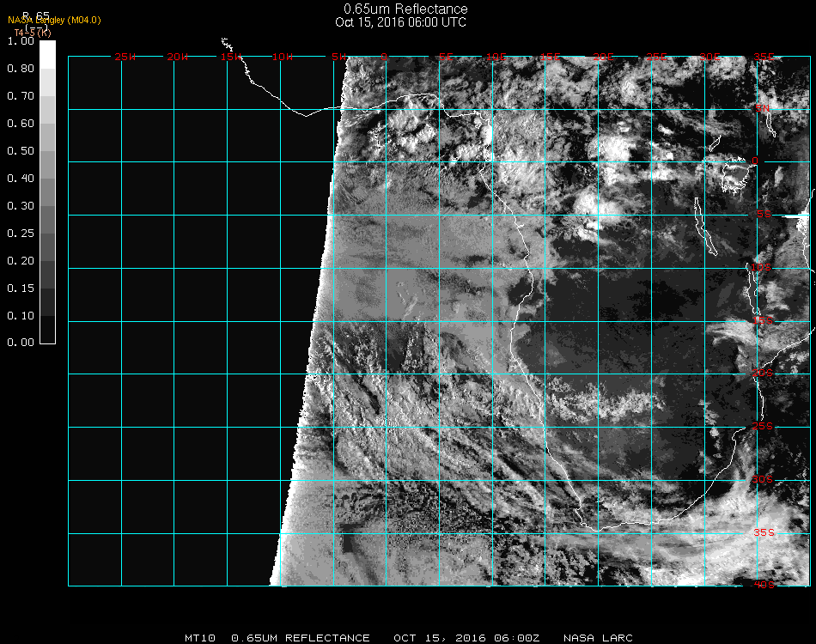The image size is (816, 644).
Task: Click the 0.50 gray level on the reflectance scale
Action: tap(47, 164)
